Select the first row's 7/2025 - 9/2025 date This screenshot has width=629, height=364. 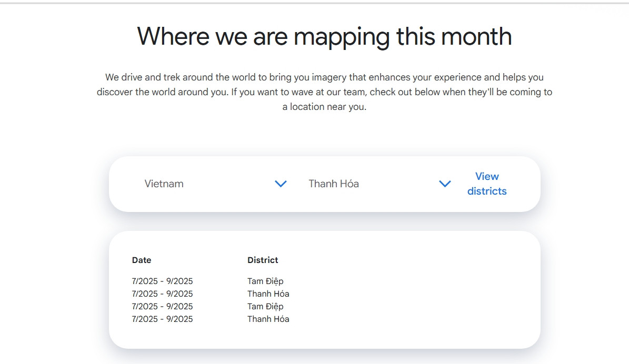[162, 281]
